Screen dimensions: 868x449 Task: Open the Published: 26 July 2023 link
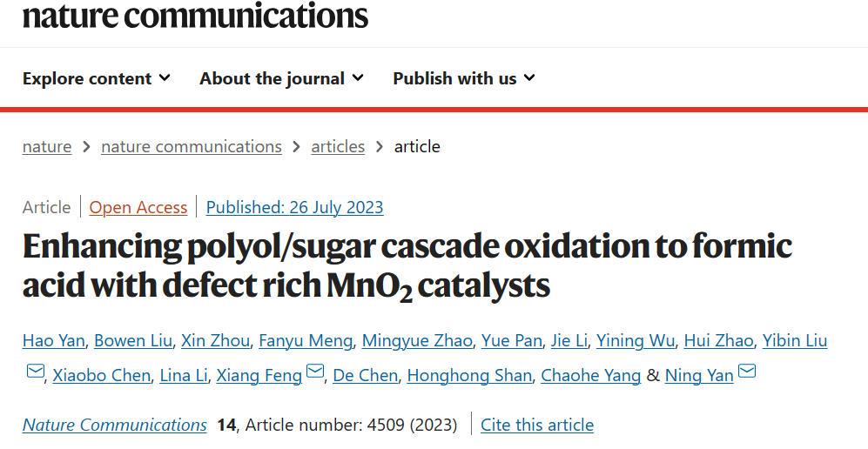pyautogui.click(x=294, y=207)
